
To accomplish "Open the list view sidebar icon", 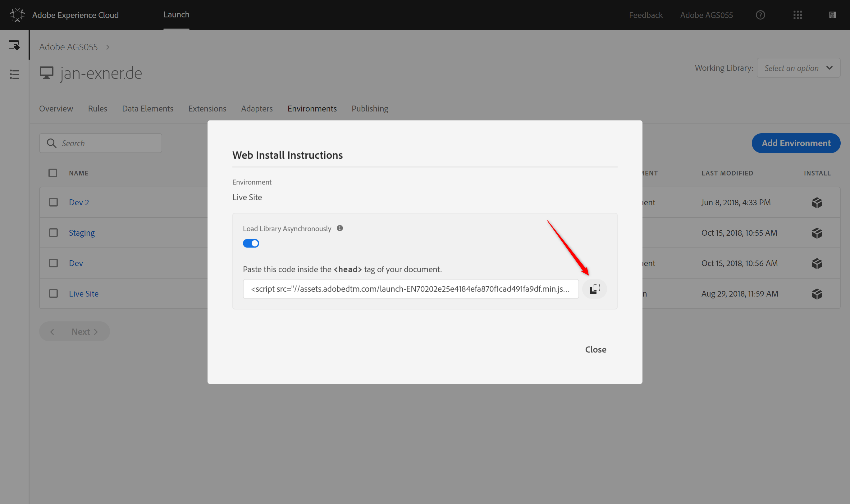I will [x=14, y=74].
